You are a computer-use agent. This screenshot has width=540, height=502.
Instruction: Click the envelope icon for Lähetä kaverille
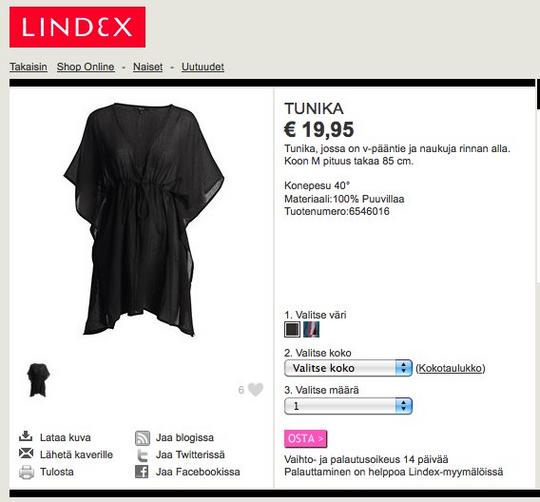click(x=26, y=453)
